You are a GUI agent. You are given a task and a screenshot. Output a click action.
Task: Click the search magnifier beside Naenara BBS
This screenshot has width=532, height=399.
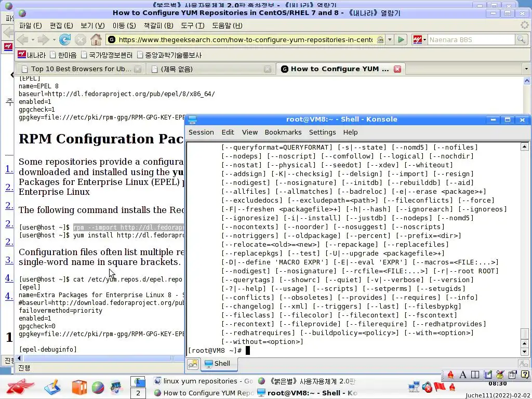coord(521,39)
